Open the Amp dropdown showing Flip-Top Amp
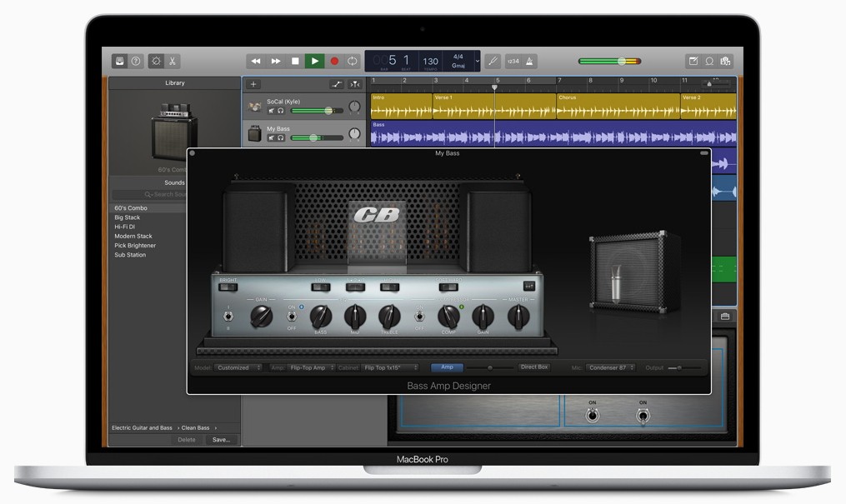 tap(311, 367)
